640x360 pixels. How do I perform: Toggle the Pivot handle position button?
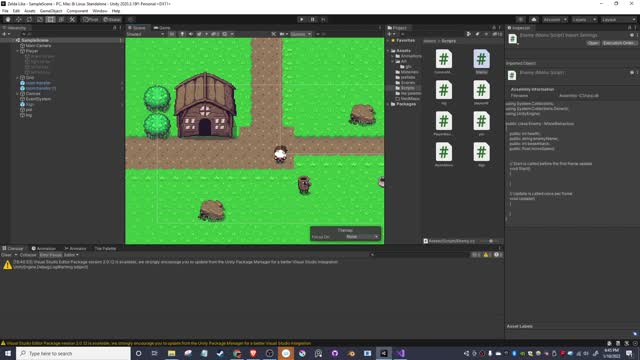point(91,20)
